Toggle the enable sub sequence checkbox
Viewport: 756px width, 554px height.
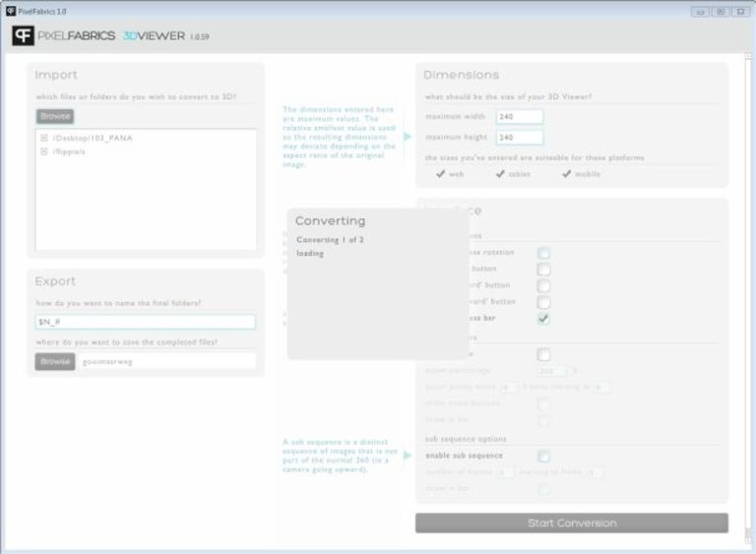coord(543,456)
